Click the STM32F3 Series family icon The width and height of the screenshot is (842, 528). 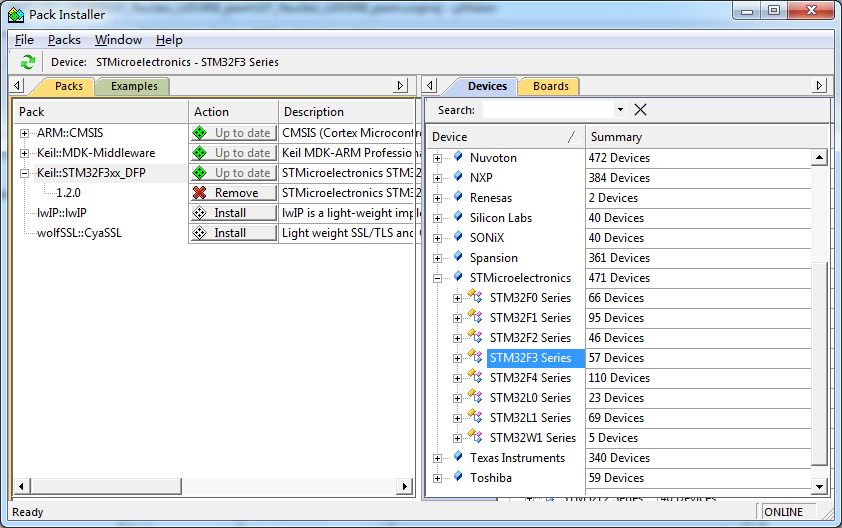475,356
